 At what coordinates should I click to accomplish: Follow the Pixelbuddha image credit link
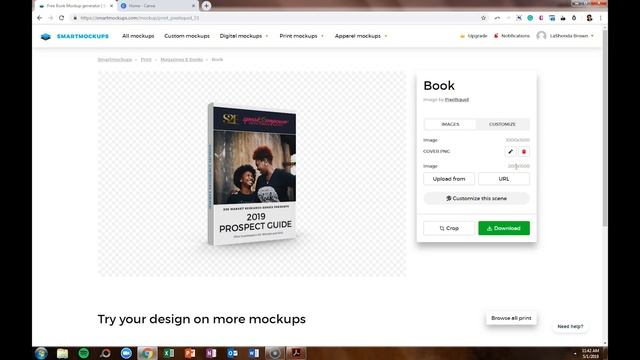[457, 100]
